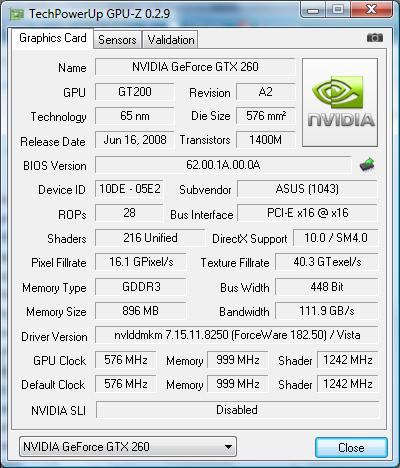Click the Shaders field 216 Unified
Image resolution: width=400 pixels, height=468 pixels.
150,238
